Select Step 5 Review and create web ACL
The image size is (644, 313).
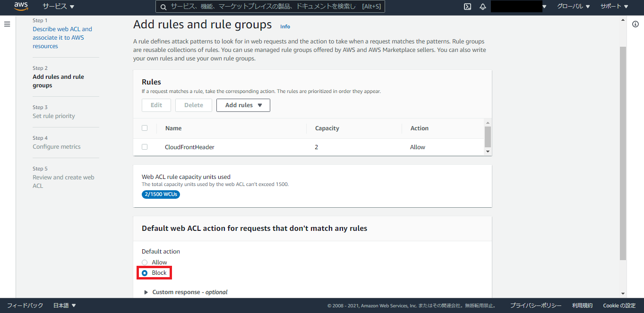(x=63, y=182)
